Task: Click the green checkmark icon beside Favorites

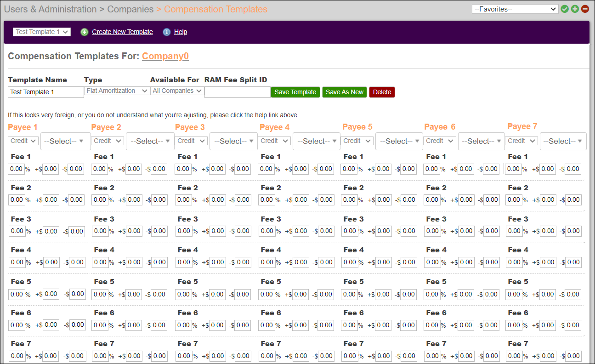Action: pos(565,9)
